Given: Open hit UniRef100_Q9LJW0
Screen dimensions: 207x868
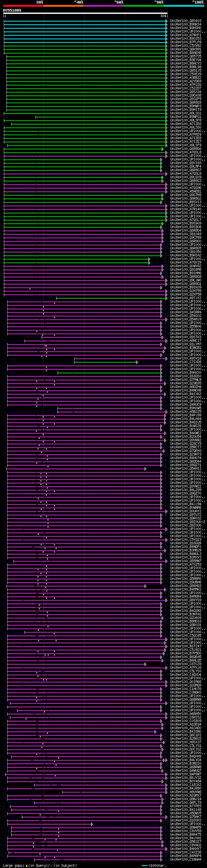Looking at the screenshot, I should point(186,280).
